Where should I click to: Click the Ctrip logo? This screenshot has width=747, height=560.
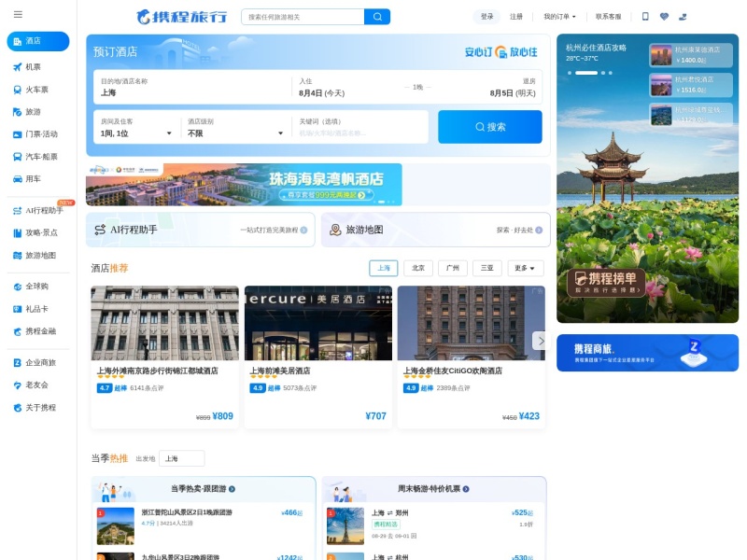tap(181, 17)
